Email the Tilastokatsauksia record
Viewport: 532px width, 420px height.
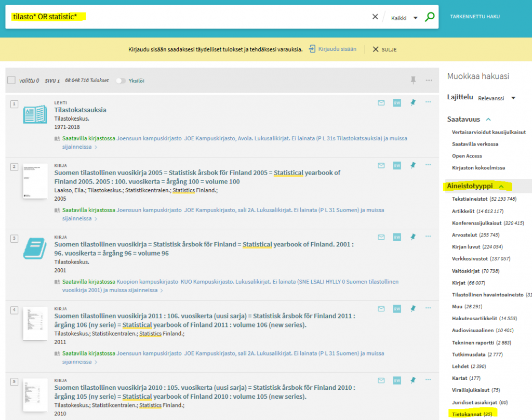click(x=381, y=102)
